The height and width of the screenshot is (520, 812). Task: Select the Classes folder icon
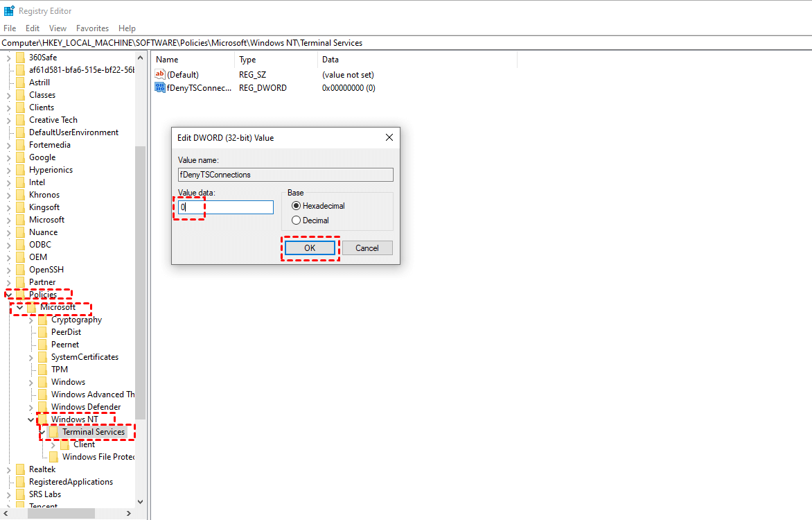click(x=20, y=94)
